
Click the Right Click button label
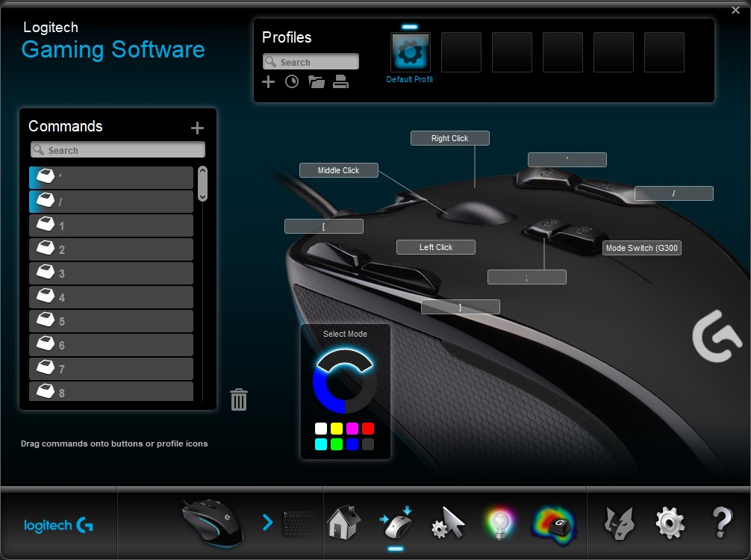[x=449, y=138]
